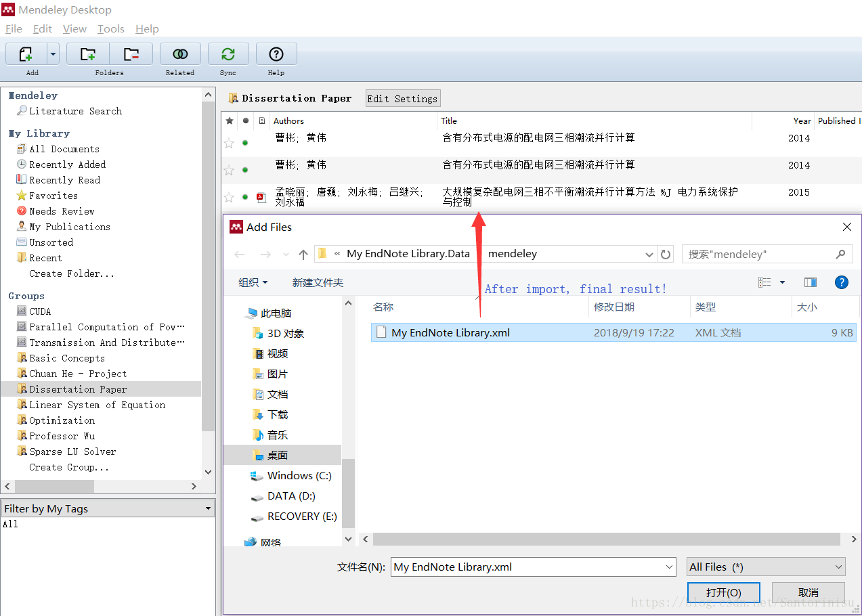
Task: Open the Recent folder in My Library
Action: tap(45, 258)
